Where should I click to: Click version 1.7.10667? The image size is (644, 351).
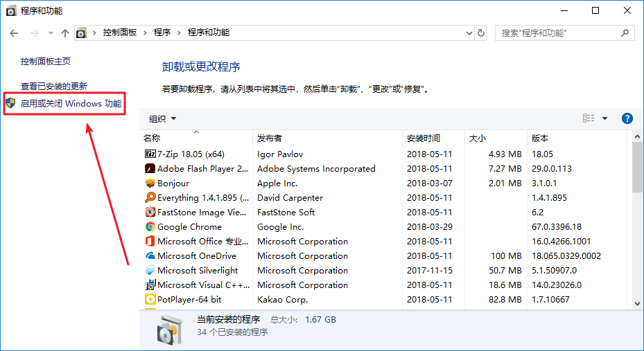(x=550, y=299)
